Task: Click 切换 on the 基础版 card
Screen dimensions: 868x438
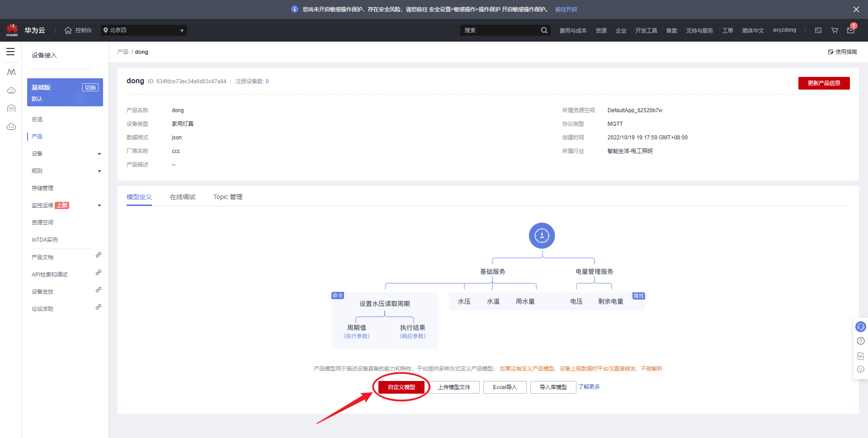Action: tap(90, 87)
